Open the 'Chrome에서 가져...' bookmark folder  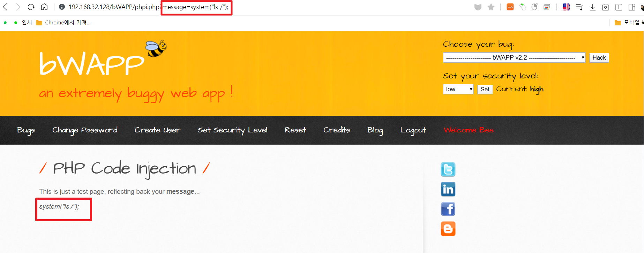click(63, 23)
